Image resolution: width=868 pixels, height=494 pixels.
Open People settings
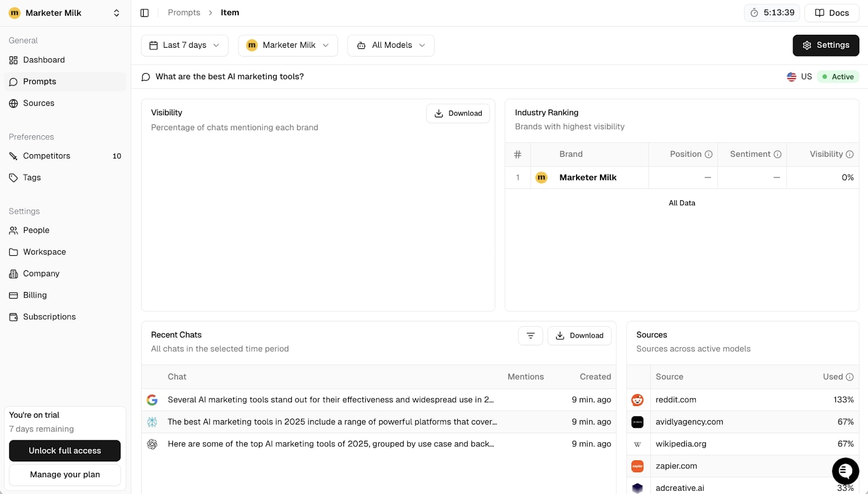tap(65, 230)
